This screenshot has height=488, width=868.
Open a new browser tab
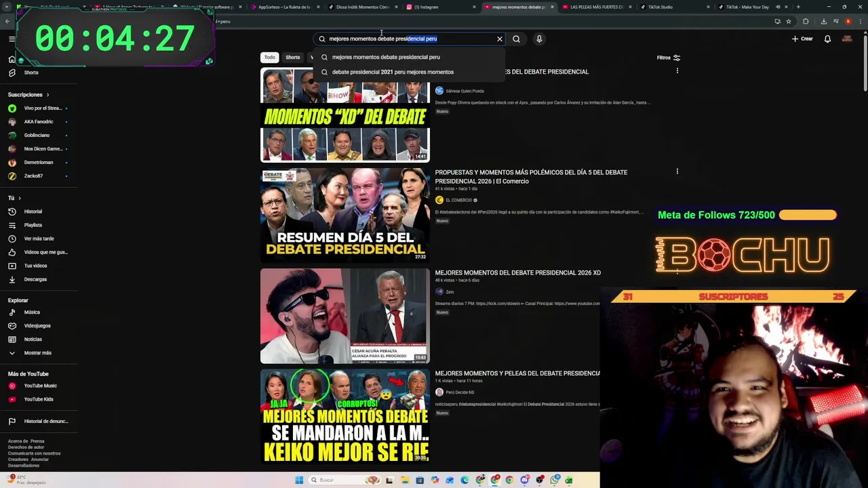point(798,7)
